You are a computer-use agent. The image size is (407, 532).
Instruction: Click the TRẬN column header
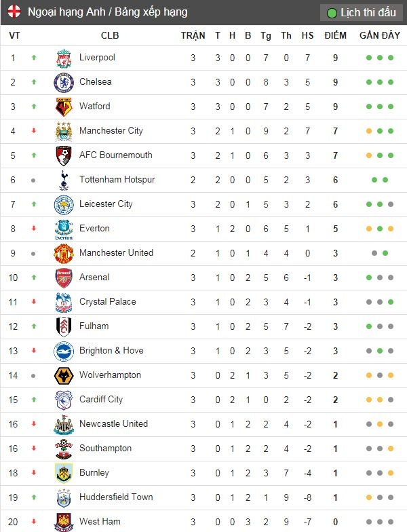193,36
